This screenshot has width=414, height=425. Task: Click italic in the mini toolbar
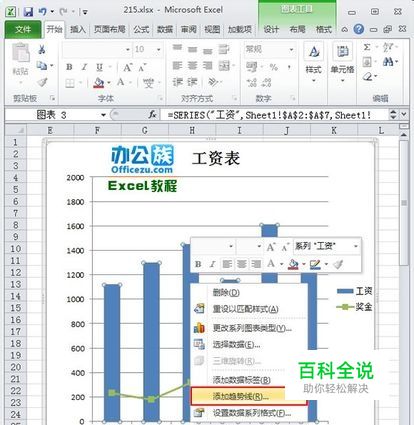212,264
